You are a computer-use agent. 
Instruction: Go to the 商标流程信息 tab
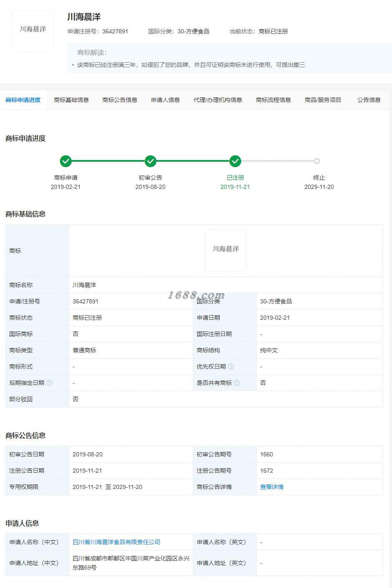click(273, 100)
